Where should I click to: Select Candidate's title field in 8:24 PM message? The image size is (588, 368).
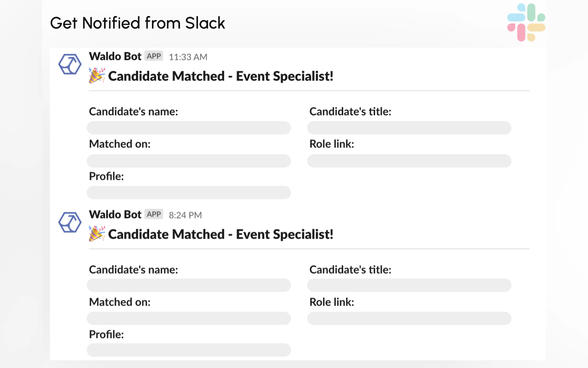(x=409, y=285)
